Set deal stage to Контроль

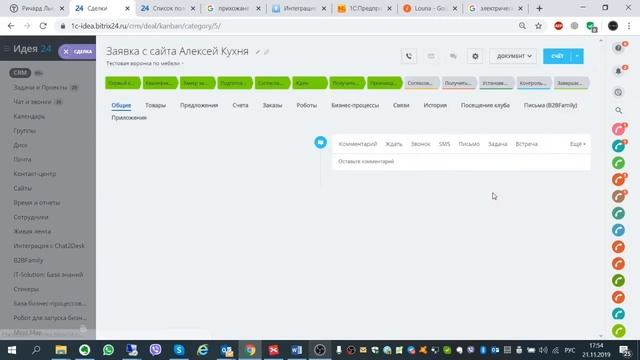coord(533,83)
